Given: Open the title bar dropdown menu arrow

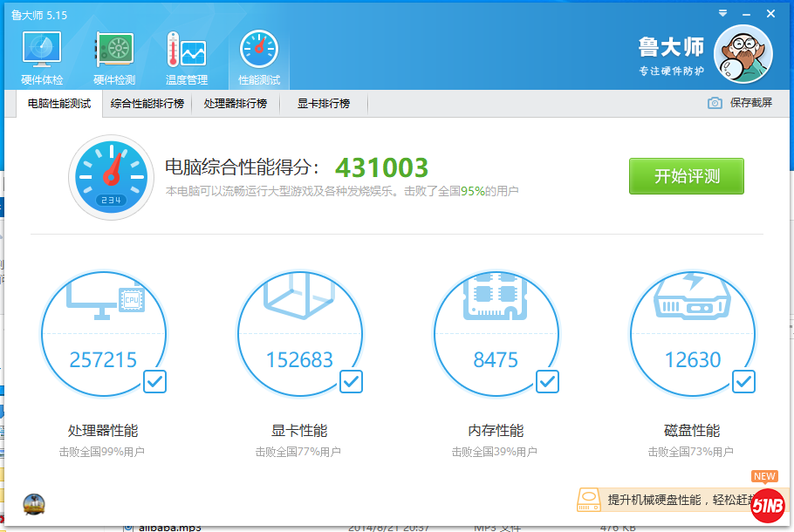Looking at the screenshot, I should [x=722, y=14].
